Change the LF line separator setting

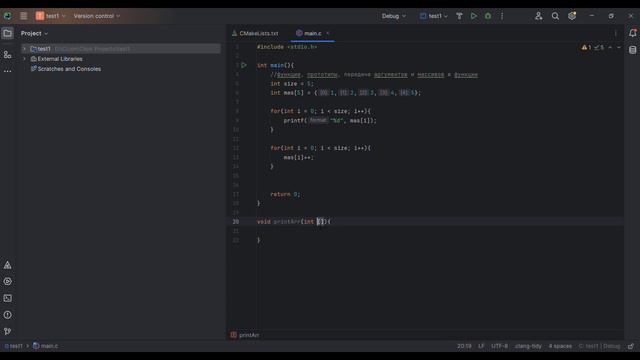[481, 346]
